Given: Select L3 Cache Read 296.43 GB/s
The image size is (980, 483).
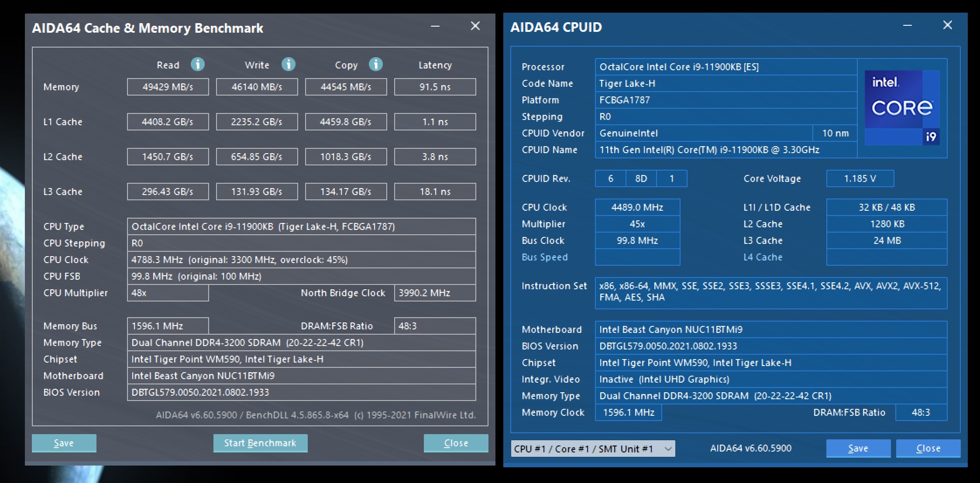Looking at the screenshot, I should [168, 192].
